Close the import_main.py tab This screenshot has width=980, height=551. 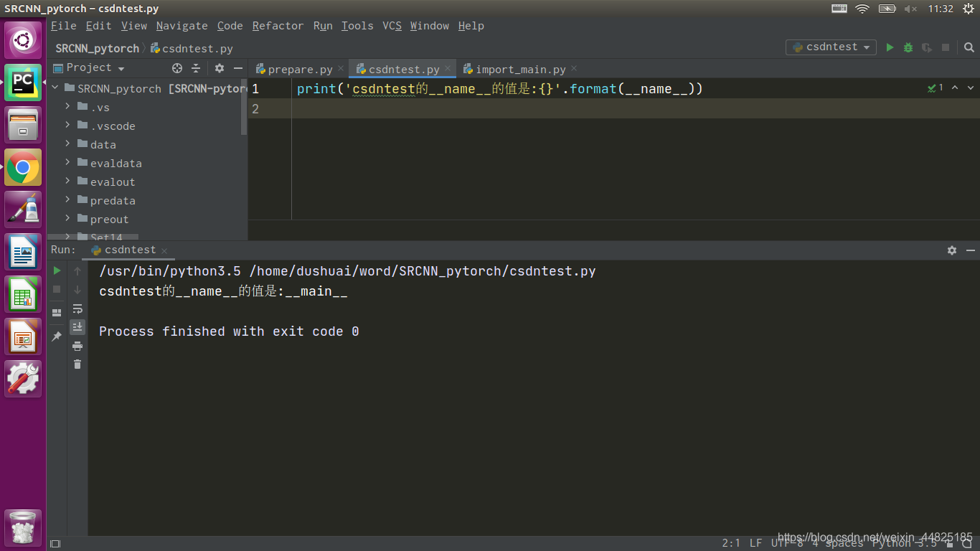(574, 69)
